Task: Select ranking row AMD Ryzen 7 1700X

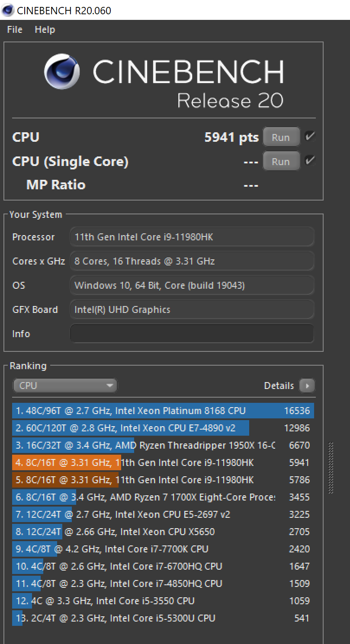Action: pyautogui.click(x=163, y=497)
